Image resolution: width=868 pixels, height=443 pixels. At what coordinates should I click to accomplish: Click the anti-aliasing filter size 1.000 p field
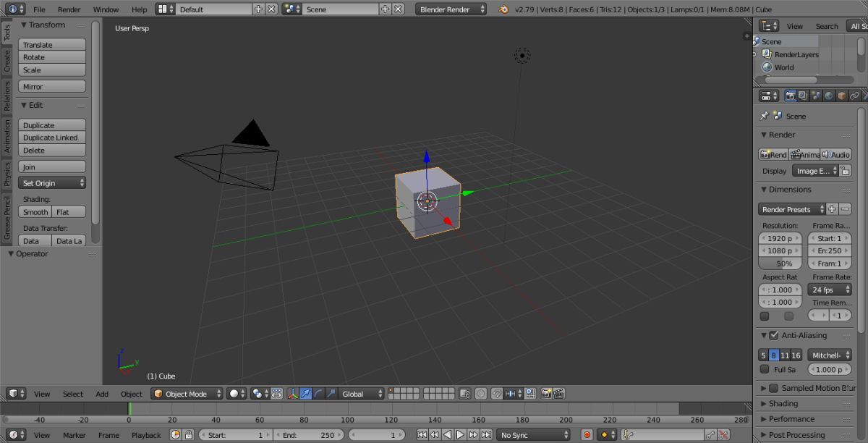coord(830,369)
